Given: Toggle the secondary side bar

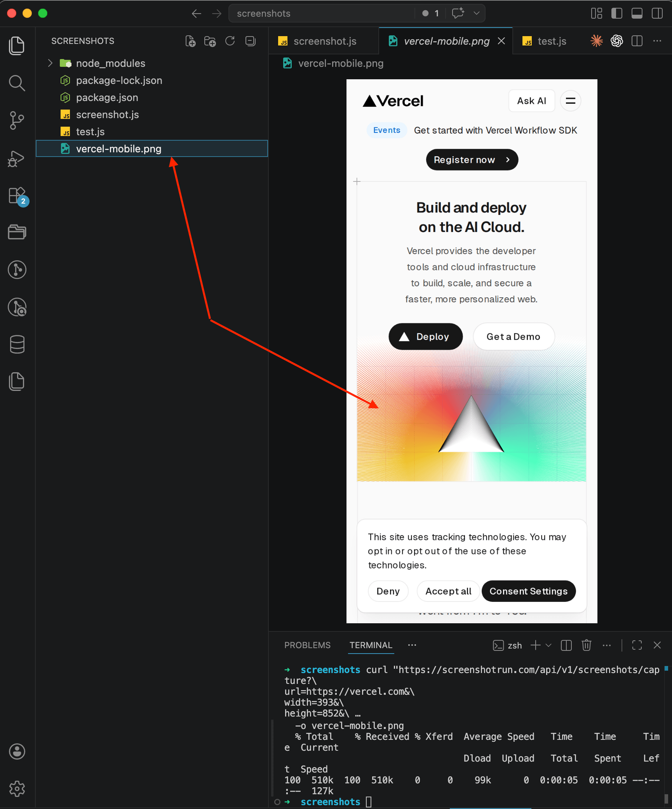Looking at the screenshot, I should (657, 13).
